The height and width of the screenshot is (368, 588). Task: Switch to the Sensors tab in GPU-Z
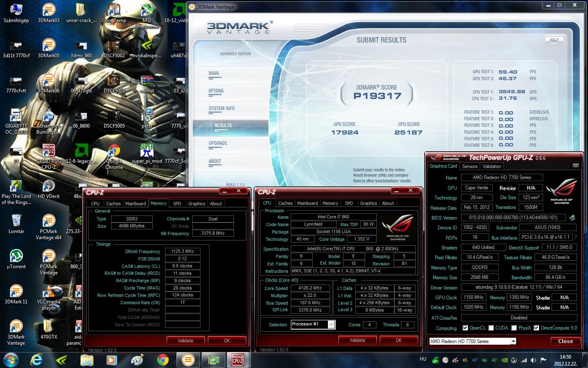470,166
